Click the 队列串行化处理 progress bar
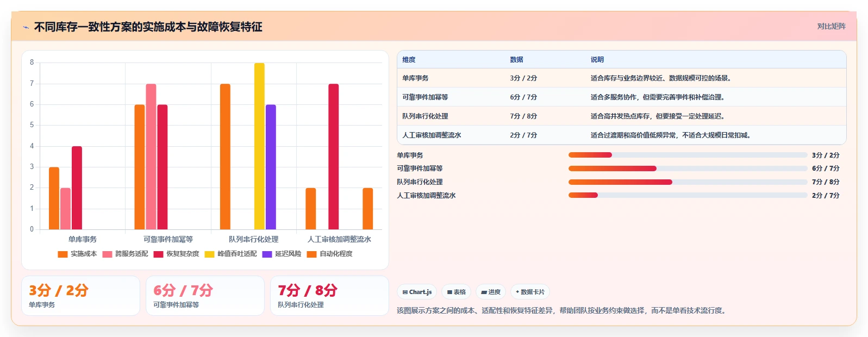 688,182
